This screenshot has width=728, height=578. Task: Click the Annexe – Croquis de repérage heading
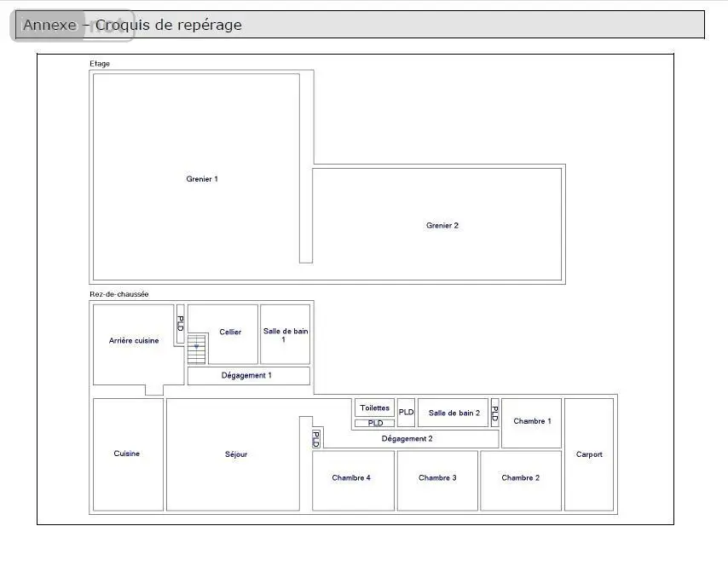point(133,25)
